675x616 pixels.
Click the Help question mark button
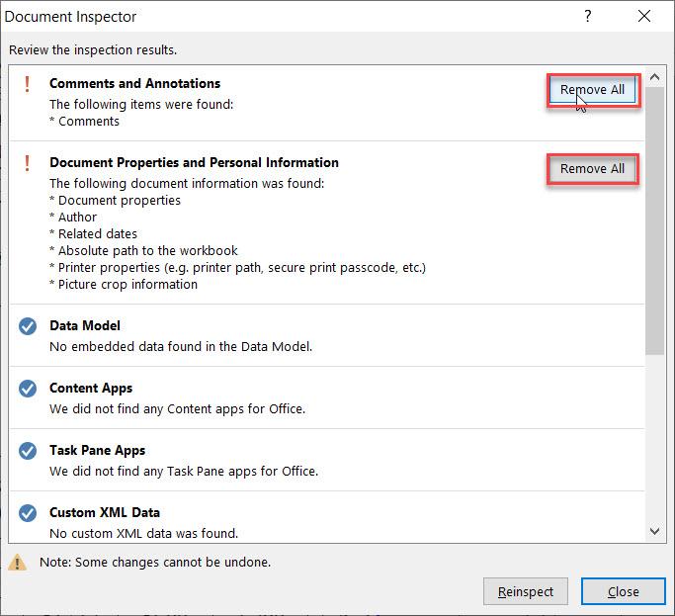589,16
